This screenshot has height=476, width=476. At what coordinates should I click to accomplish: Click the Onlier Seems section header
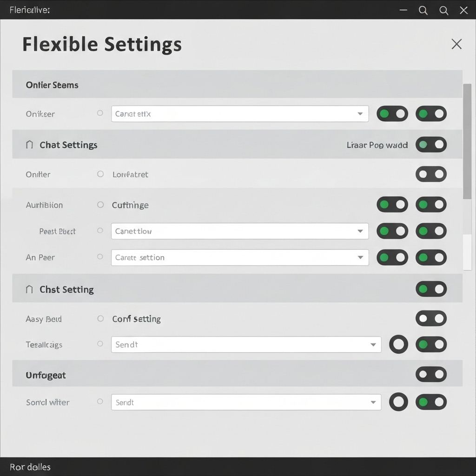click(x=52, y=85)
